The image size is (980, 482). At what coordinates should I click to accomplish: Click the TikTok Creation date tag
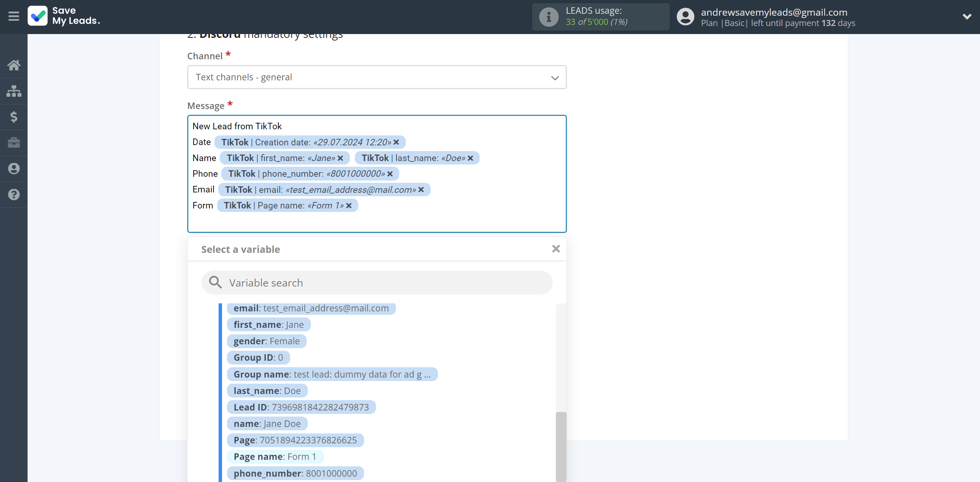click(310, 142)
